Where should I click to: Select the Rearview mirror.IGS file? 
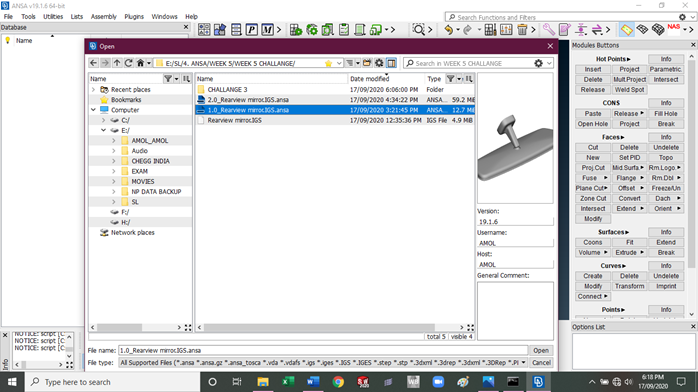pyautogui.click(x=235, y=120)
